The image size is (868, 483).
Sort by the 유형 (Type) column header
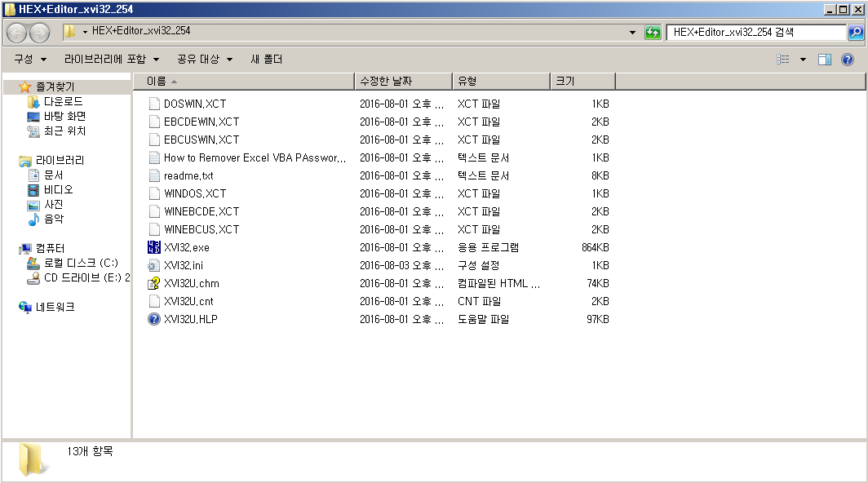[x=501, y=82]
